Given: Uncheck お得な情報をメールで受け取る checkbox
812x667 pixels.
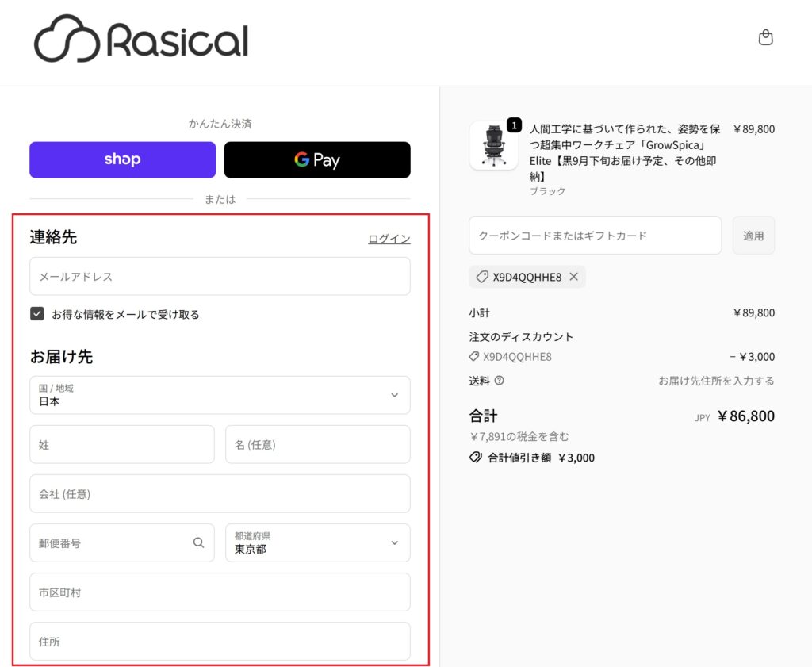Looking at the screenshot, I should [37, 314].
